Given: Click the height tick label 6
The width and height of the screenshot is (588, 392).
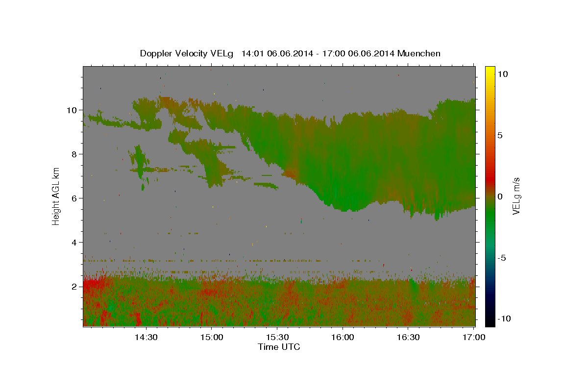Looking at the screenshot, I should [74, 198].
